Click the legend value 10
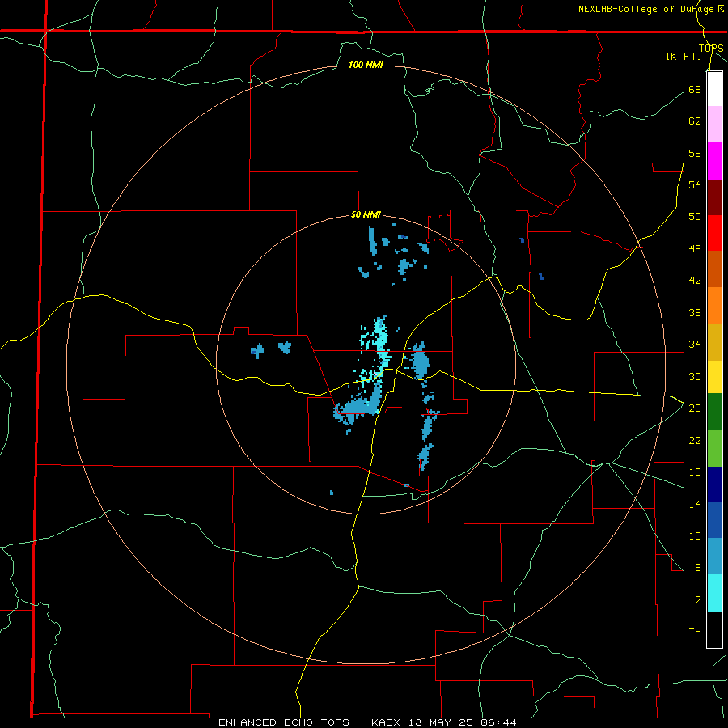This screenshot has height=728, width=728. point(695,535)
